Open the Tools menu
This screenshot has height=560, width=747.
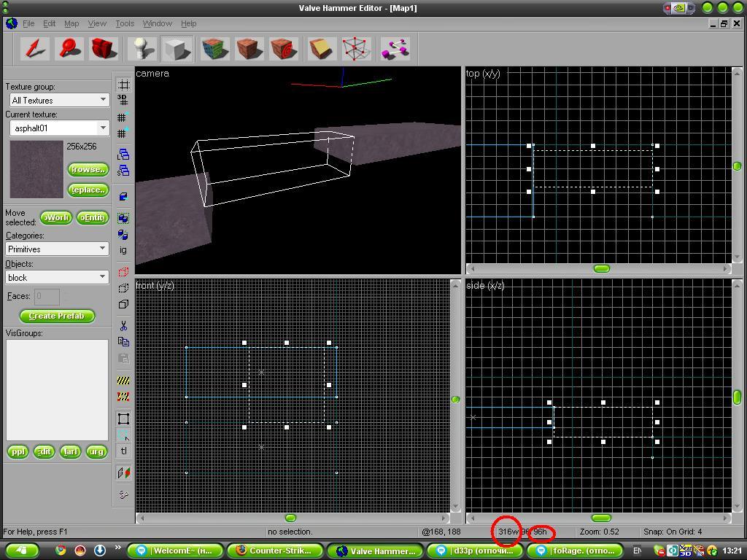pos(125,23)
